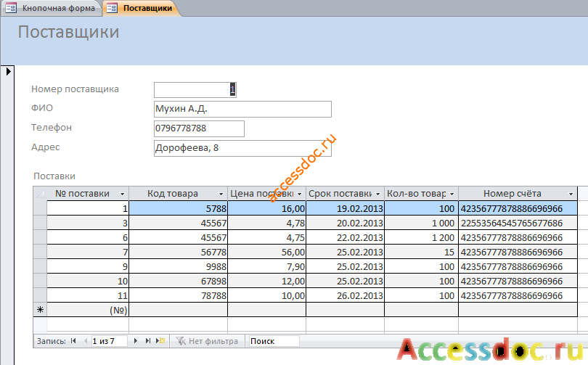Open Срок поставки column dropdown arrow
This screenshot has height=365, width=588.
377,194
